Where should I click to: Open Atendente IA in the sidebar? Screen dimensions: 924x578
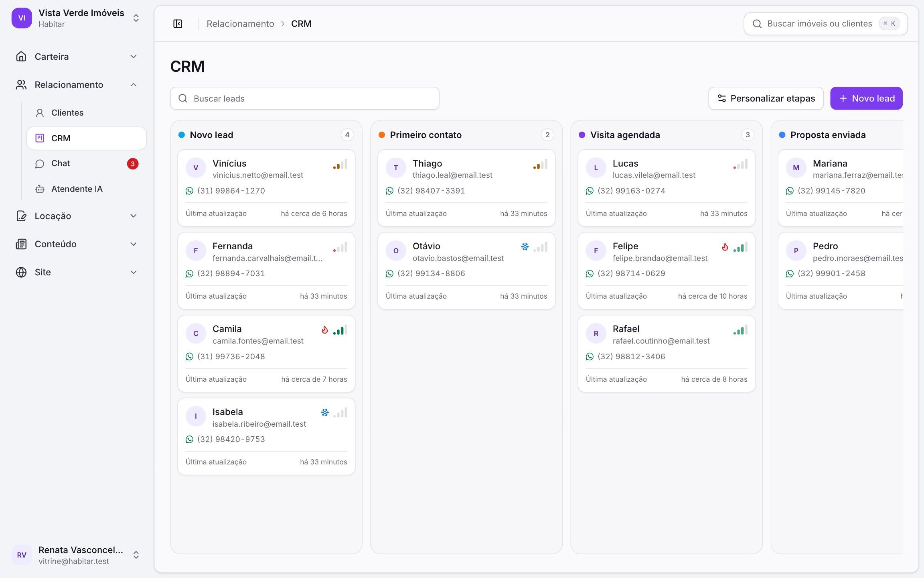coord(87,189)
